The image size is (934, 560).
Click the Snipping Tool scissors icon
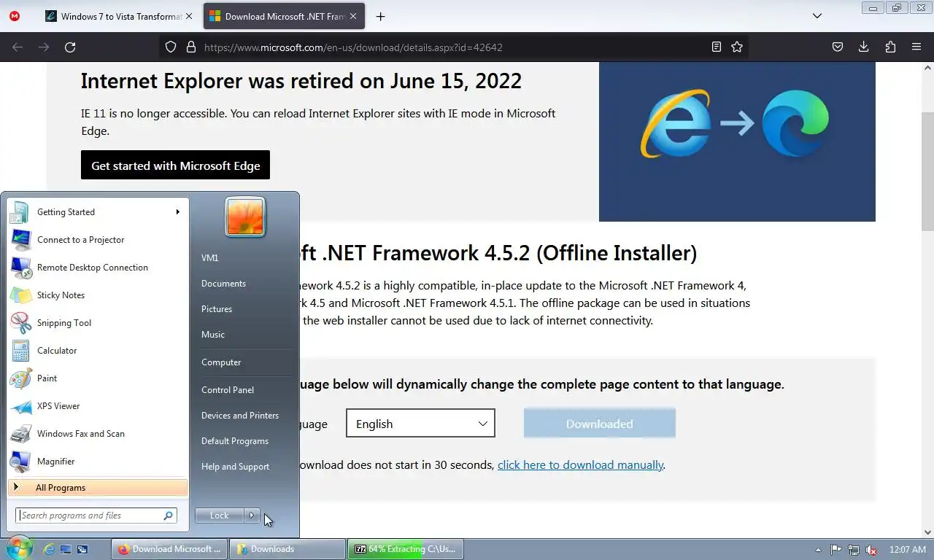pos(20,323)
